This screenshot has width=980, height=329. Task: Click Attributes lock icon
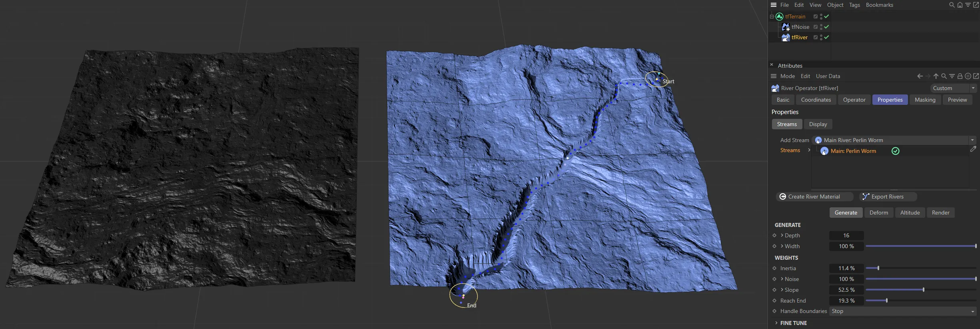pos(960,76)
